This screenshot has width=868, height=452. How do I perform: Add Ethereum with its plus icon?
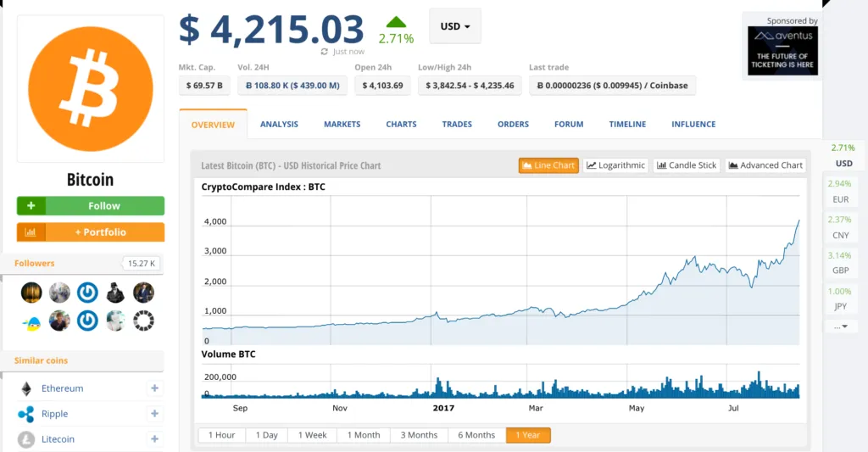pos(154,388)
